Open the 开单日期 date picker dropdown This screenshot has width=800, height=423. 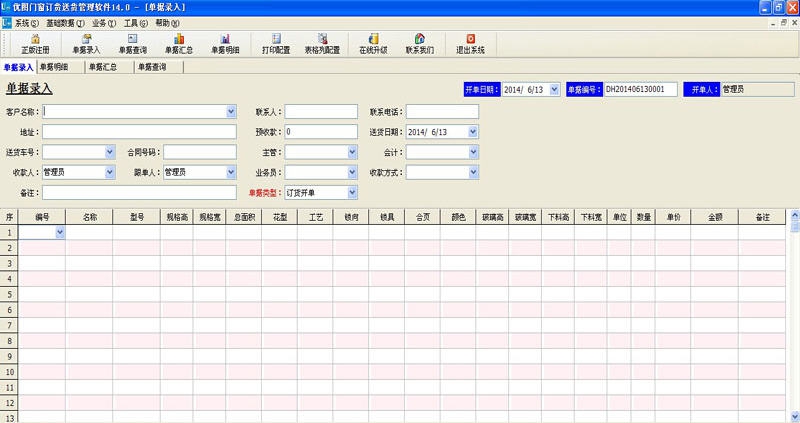click(552, 90)
